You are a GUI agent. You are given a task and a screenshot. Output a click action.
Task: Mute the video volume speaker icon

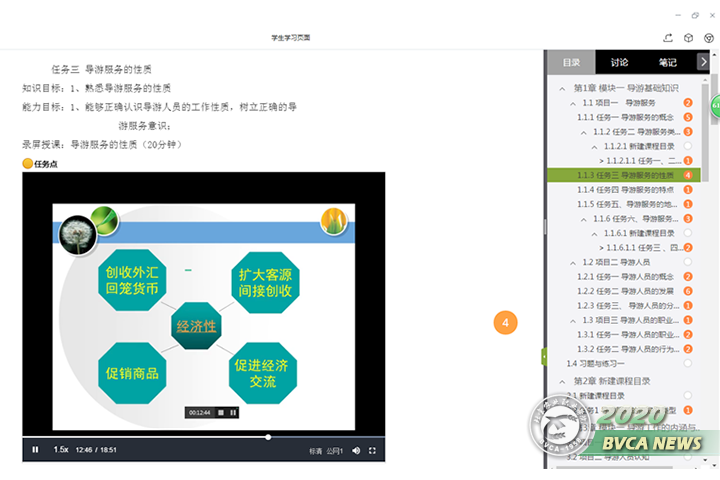356,451
